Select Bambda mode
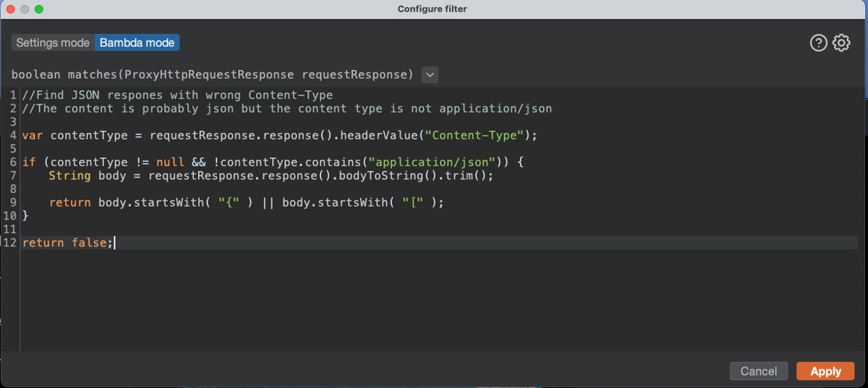Screen dimensions: 868x388 click(137, 43)
